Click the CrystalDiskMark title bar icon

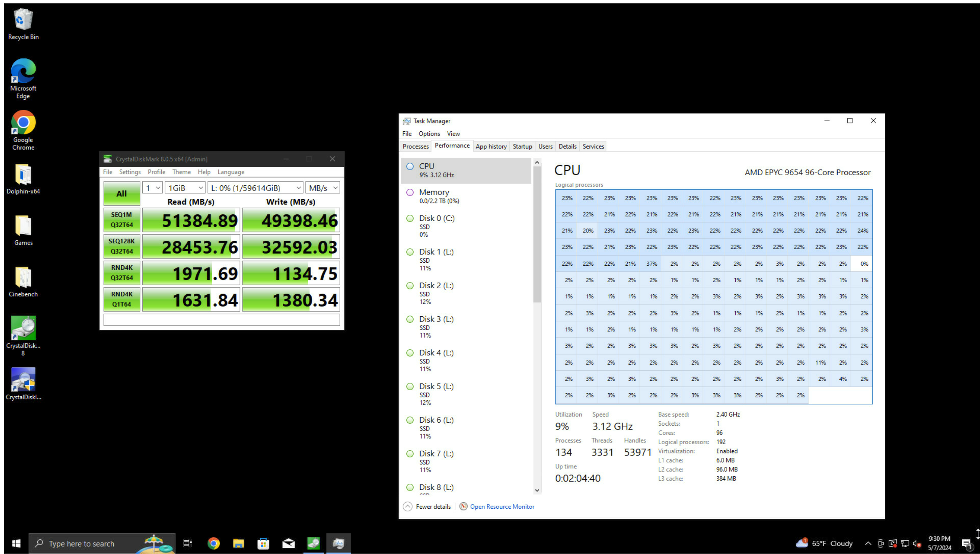[108, 159]
